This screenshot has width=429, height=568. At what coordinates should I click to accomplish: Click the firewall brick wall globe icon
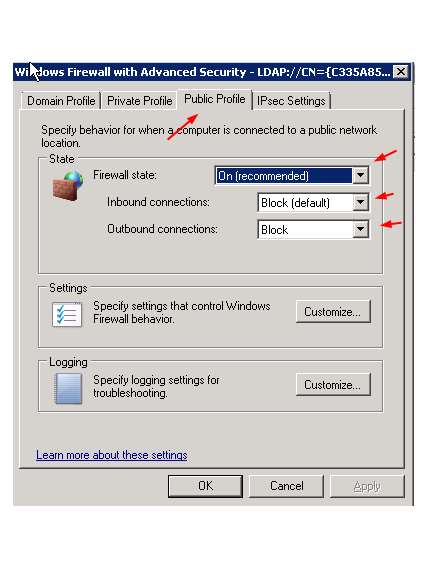pos(68,186)
